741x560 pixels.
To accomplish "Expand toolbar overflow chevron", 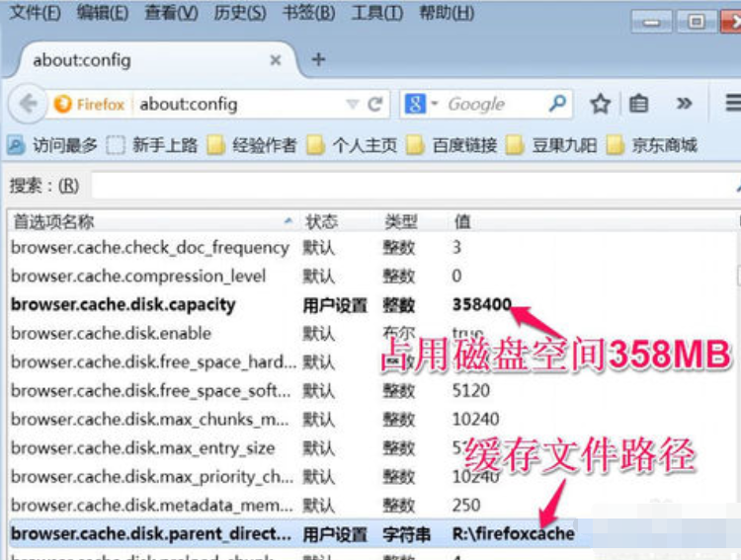I will pyautogui.click(x=684, y=103).
